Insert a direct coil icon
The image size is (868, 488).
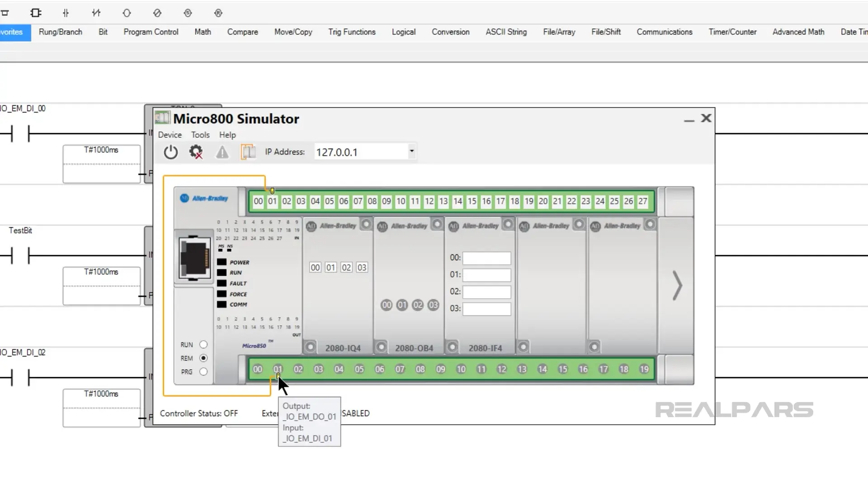[x=127, y=13]
